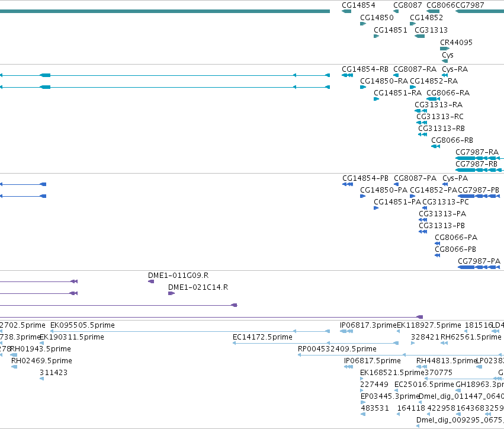Image resolution: width=504 pixels, height=429 pixels.
Task: Select the 483531 feature
Action: (x=375, y=408)
